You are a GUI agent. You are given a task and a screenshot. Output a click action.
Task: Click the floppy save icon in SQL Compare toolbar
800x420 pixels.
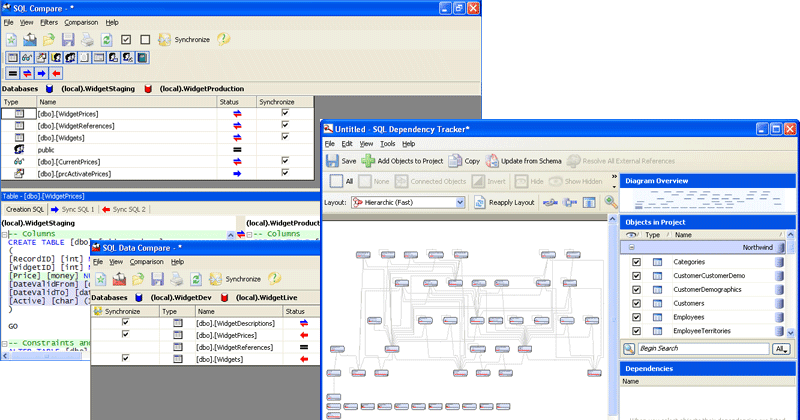coord(68,39)
